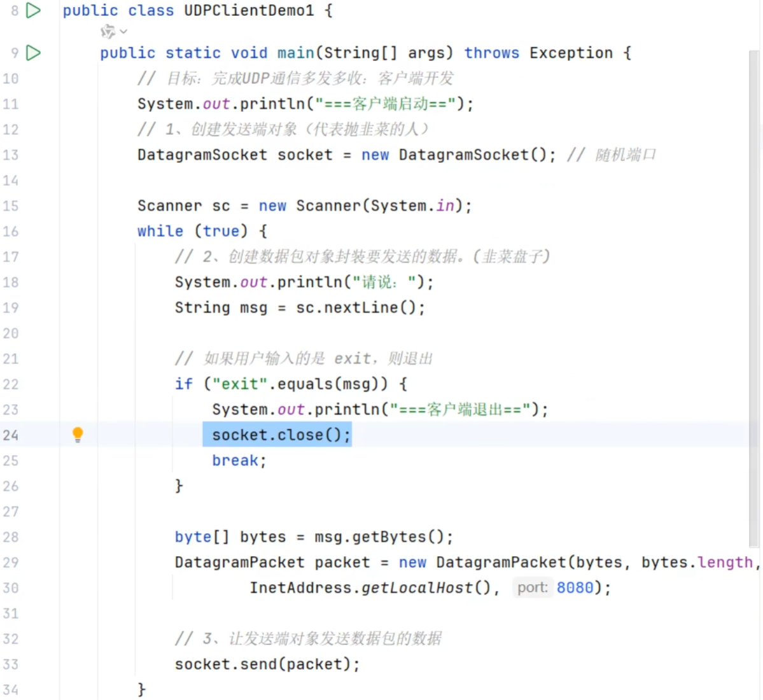
Task: Open the yellow lightbulb quick-fix on line 24
Action: coord(78,435)
